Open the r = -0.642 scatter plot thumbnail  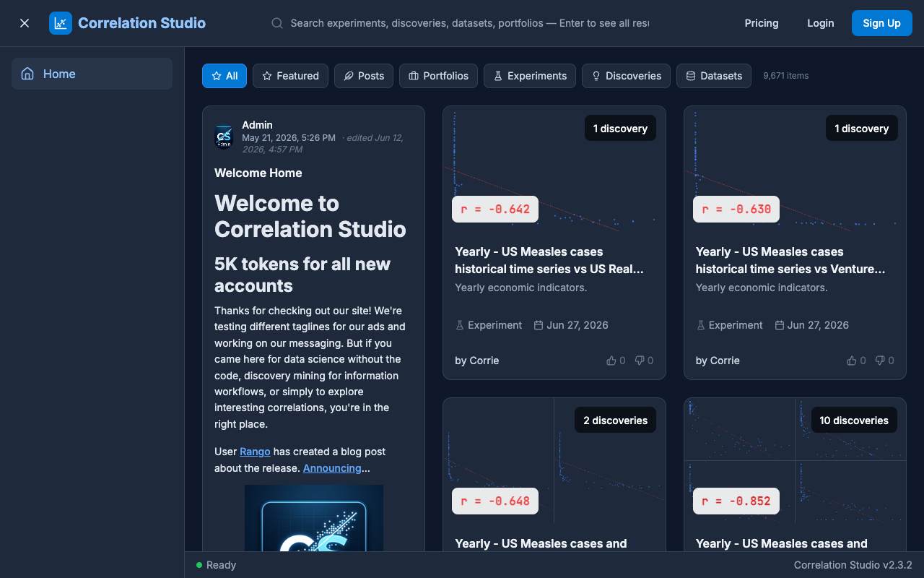tap(554, 169)
